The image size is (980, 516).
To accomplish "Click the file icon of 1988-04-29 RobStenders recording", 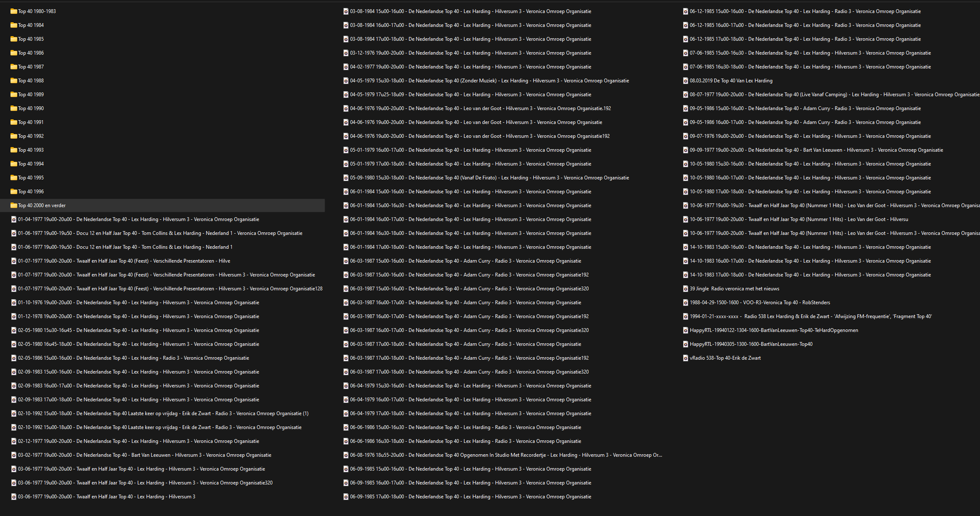I will tap(686, 303).
